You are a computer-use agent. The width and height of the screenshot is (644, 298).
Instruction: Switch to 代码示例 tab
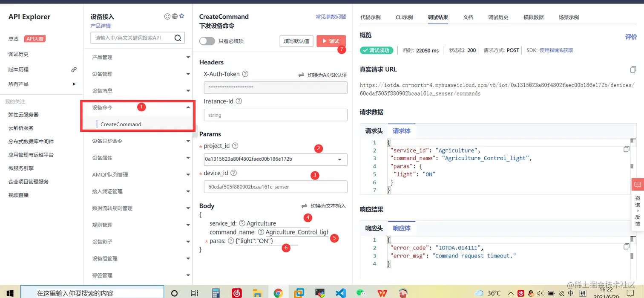[370, 17]
